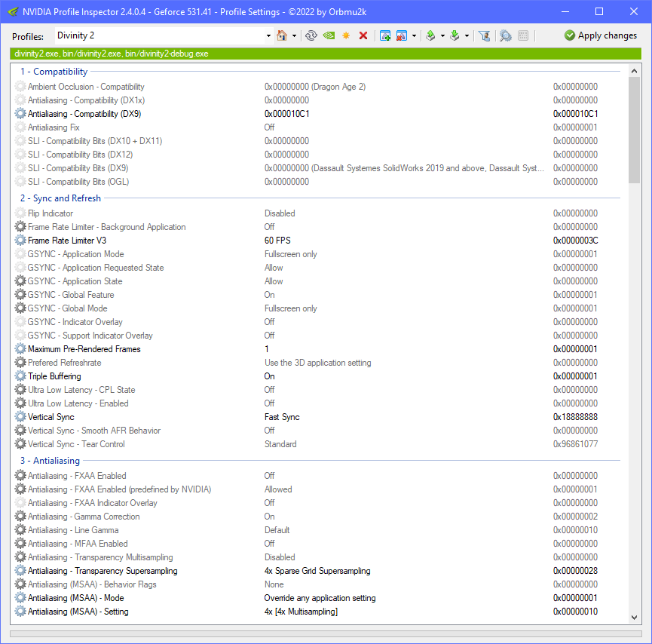Click the app logo in title bar
Viewport: 652px width, 644px height.
tap(13, 11)
